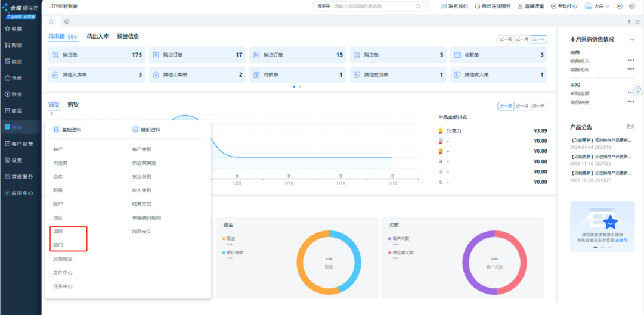644x315 pixels.
Task: Select 近一周 in sales chart panel
Action: [x=506, y=106]
